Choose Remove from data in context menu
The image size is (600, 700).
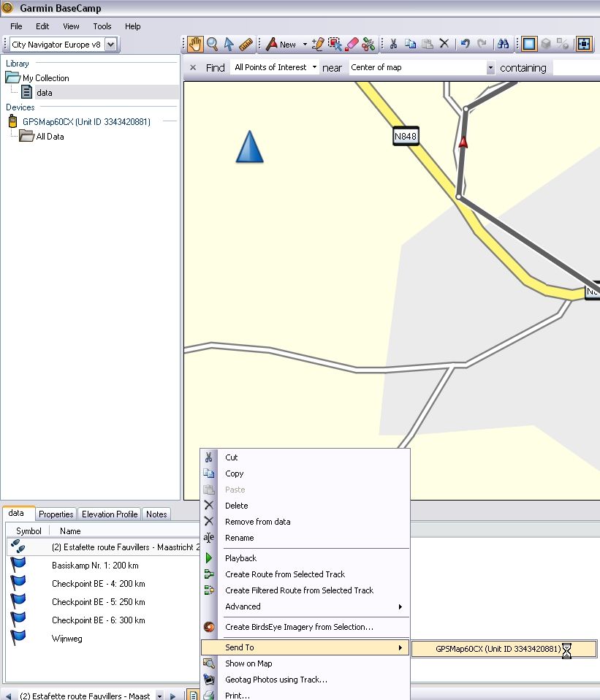[x=305, y=522]
